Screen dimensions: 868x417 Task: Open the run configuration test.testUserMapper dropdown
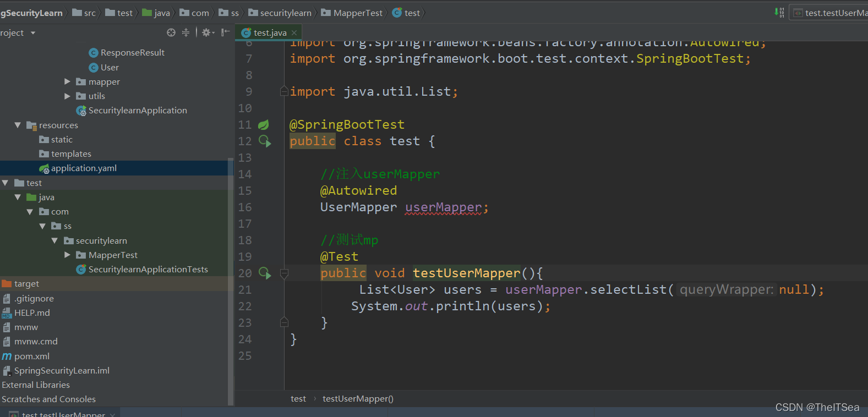point(829,13)
